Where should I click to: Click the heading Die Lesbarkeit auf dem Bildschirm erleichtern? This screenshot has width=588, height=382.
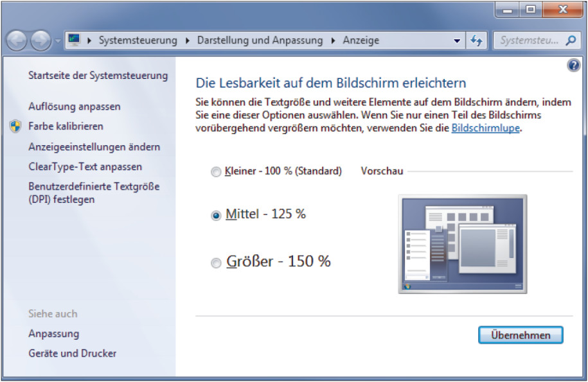pos(331,83)
